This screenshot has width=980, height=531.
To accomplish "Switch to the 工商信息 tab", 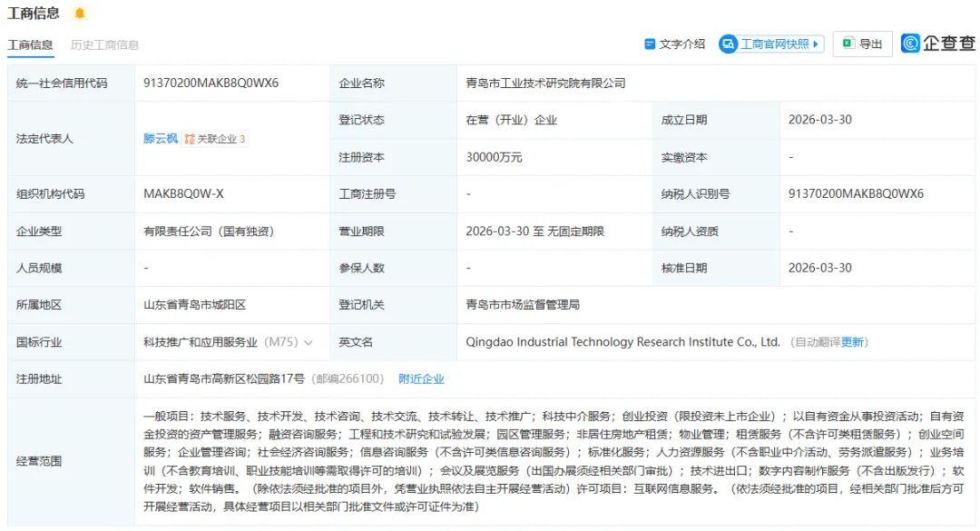I will pyautogui.click(x=30, y=44).
